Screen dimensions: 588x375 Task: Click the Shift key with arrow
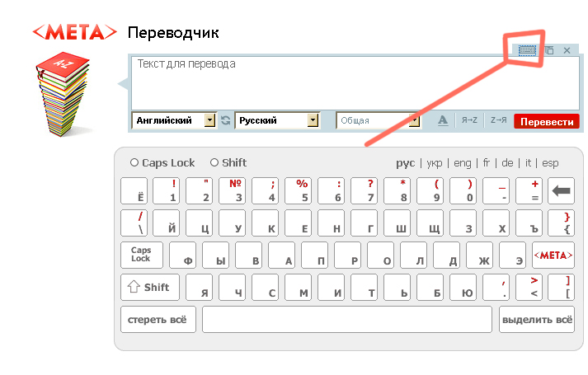(x=150, y=288)
